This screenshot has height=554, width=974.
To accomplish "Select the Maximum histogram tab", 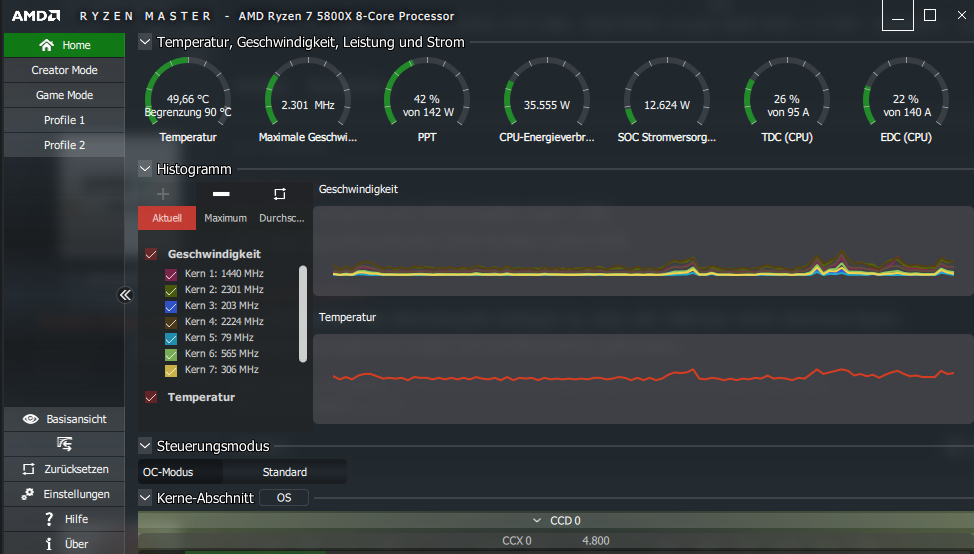I will 225,218.
